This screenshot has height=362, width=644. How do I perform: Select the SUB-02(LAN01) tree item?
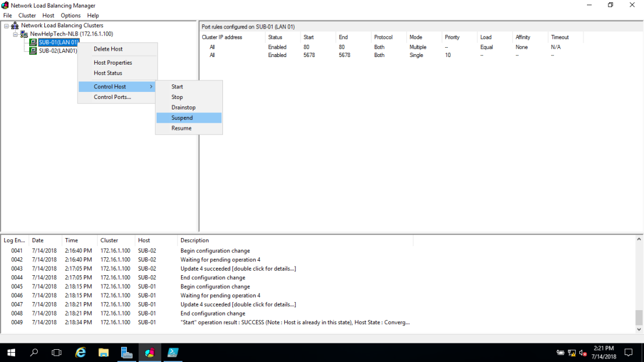coord(58,51)
